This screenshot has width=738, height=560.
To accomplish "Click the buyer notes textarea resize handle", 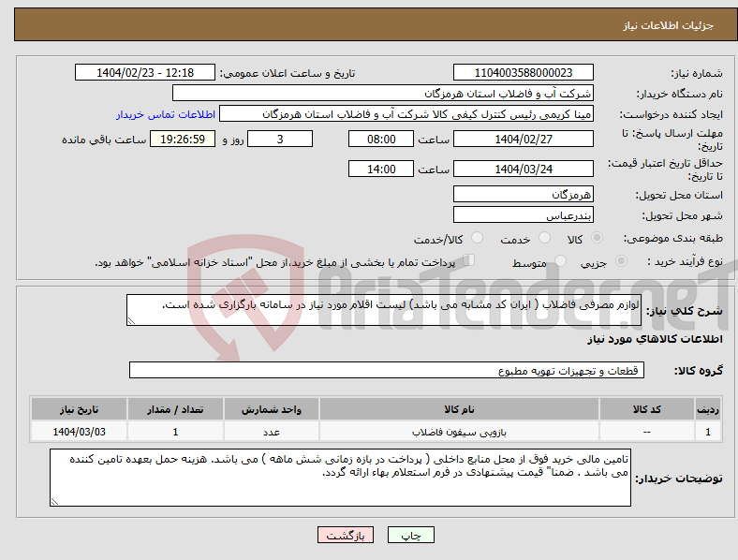I will tap(54, 502).
